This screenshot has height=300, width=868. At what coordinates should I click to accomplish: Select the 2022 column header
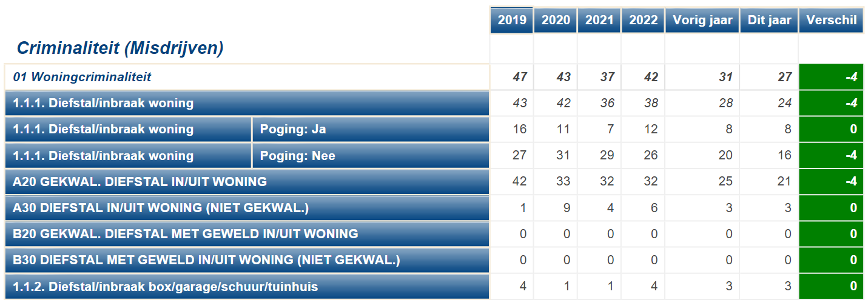point(643,20)
